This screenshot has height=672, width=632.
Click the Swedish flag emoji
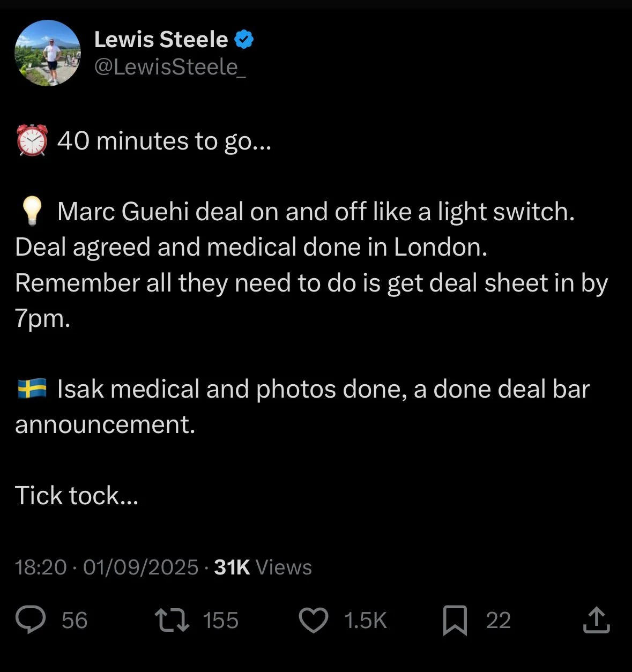tap(32, 389)
